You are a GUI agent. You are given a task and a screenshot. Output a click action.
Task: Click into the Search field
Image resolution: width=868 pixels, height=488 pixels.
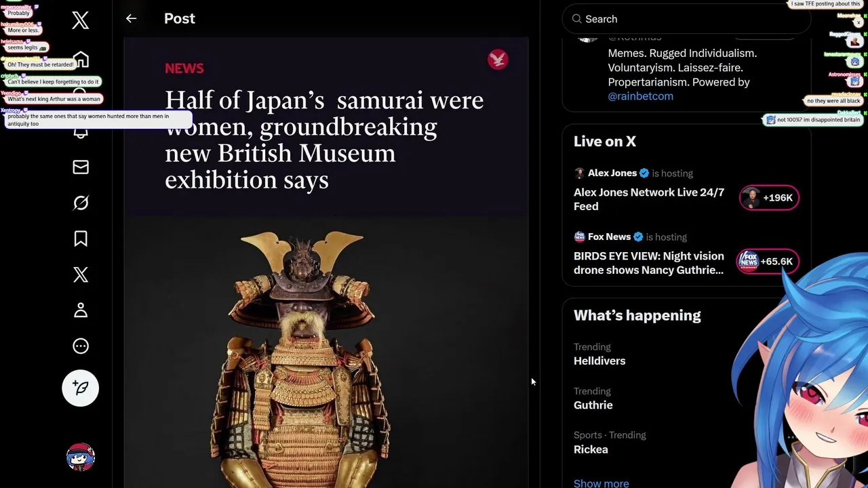tap(685, 19)
